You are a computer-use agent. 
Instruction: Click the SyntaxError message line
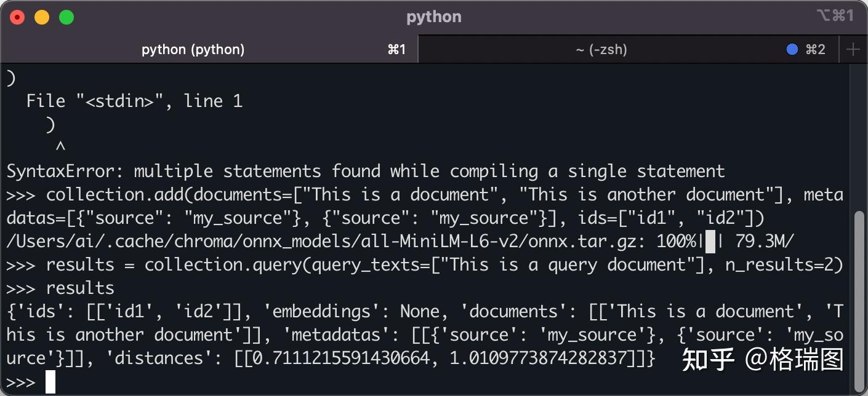366,171
